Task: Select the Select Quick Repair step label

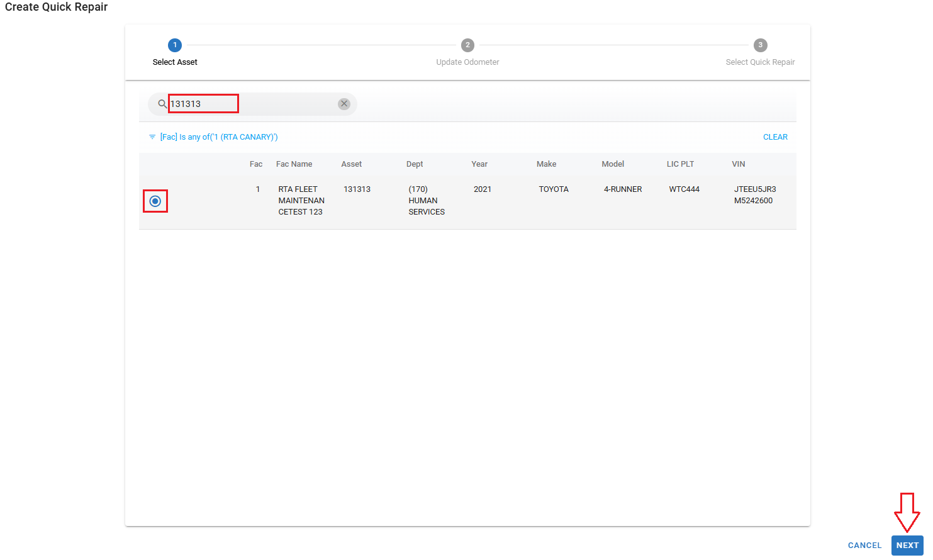Action: pyautogui.click(x=760, y=62)
